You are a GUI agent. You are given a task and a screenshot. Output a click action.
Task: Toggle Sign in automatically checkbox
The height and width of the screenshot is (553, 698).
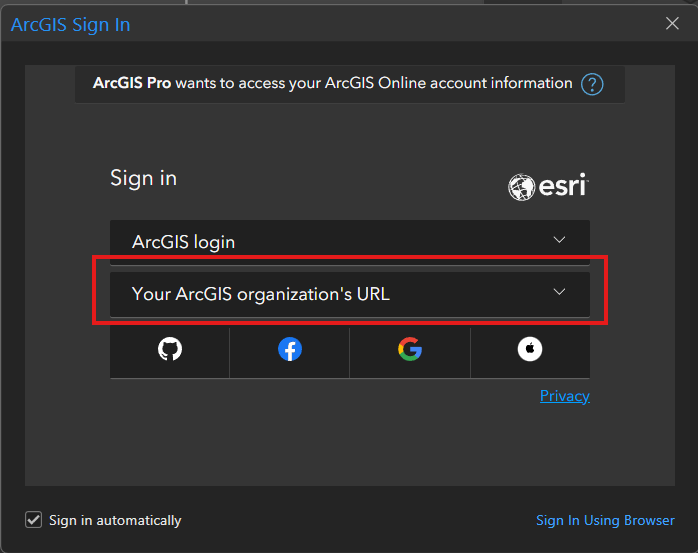[33, 520]
